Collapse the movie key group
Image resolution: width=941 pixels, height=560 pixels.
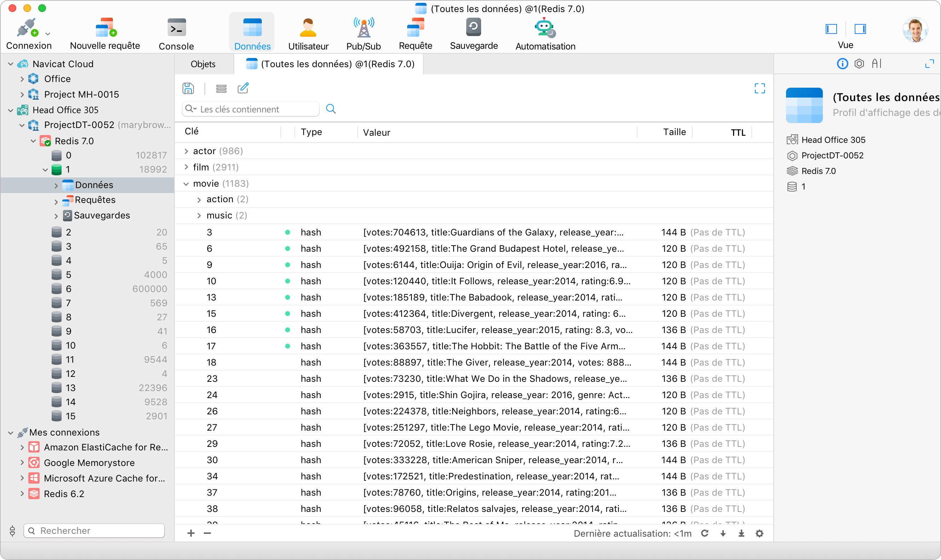point(186,184)
